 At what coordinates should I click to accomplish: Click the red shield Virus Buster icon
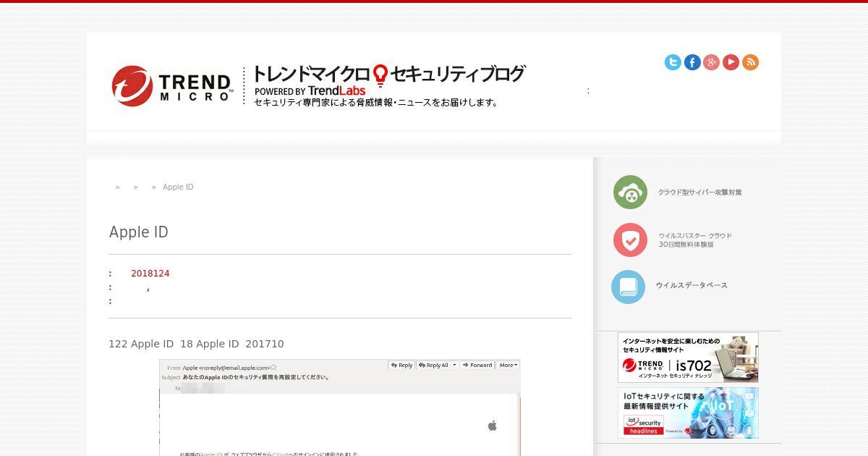tap(631, 240)
